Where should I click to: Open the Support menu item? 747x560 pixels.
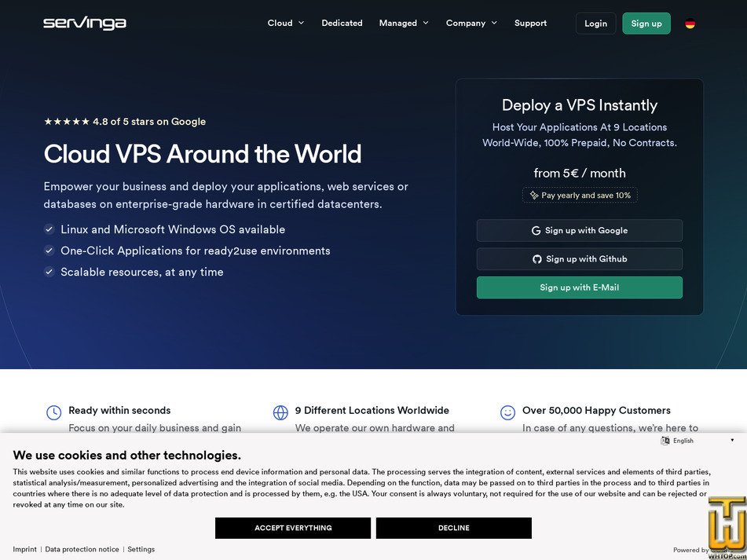(x=530, y=23)
